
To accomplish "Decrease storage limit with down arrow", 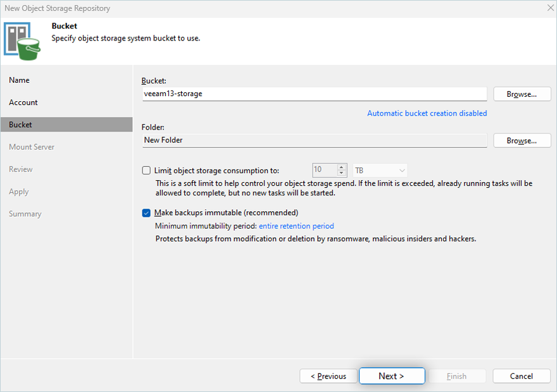I will click(x=342, y=173).
